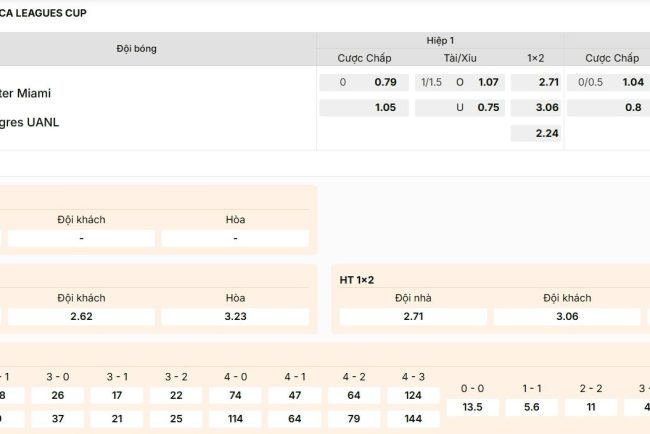Viewport: 650px width, 434px height.
Task: Select the 0 - 0 draw score at 13.5
Action: [x=473, y=407]
